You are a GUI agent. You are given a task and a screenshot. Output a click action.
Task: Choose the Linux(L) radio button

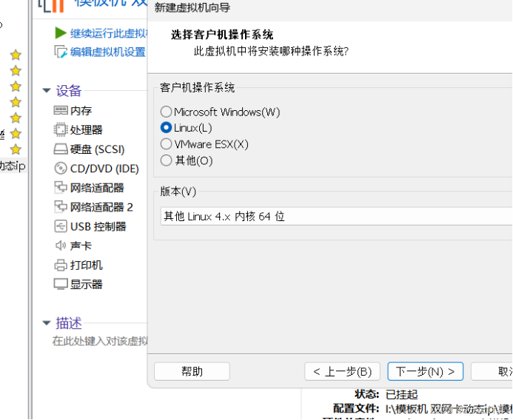[166, 127]
